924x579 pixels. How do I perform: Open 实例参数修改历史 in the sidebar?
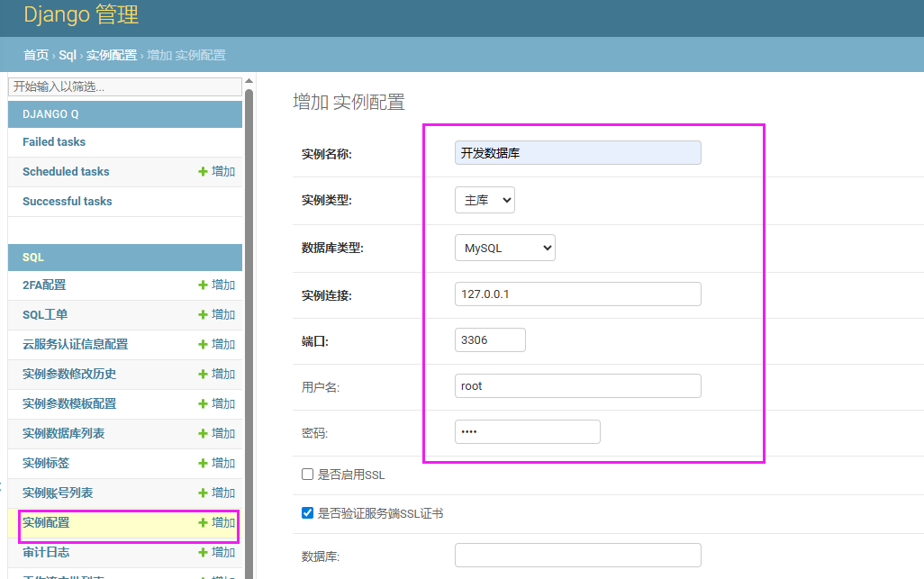69,374
